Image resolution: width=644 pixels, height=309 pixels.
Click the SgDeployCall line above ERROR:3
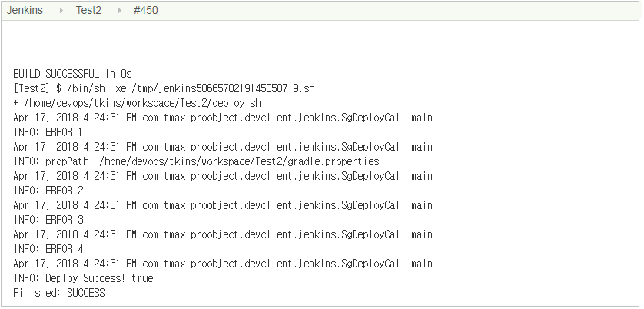tap(223, 205)
